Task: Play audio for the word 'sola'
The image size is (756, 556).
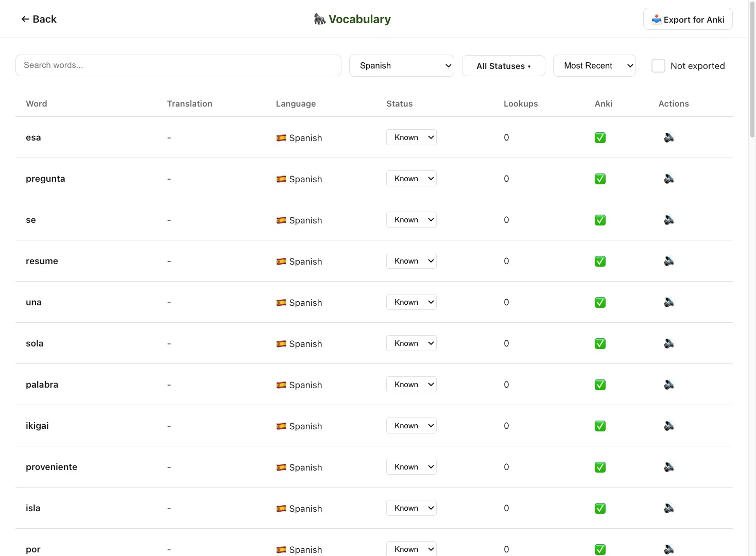Action: (x=668, y=343)
